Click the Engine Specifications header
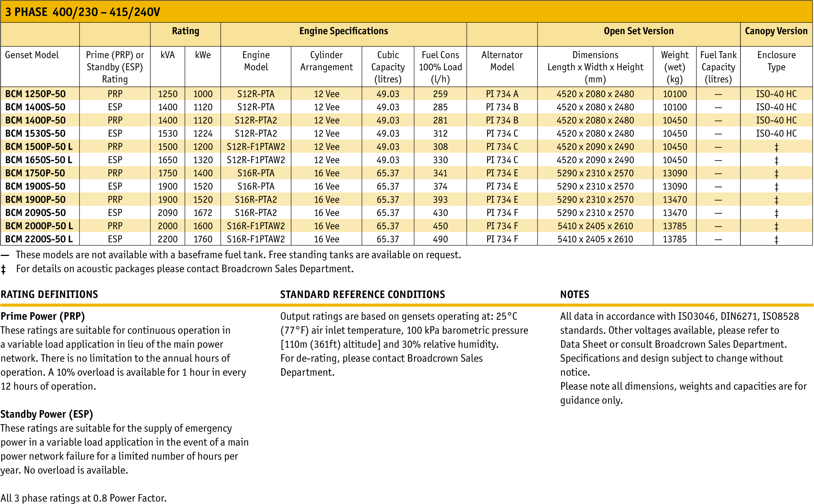The image size is (814, 504). click(x=343, y=31)
